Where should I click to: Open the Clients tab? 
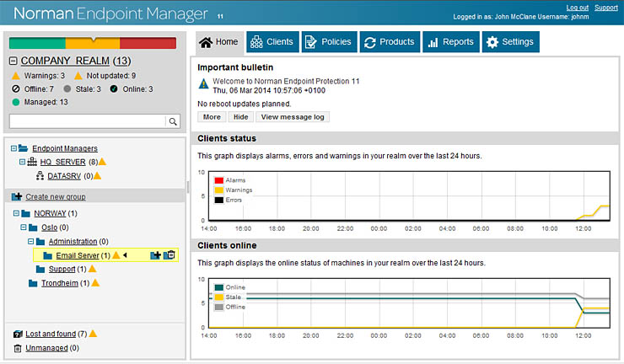pos(271,42)
